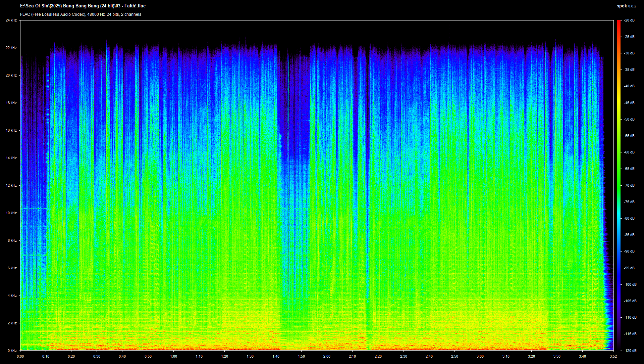644x364 pixels.
Task: Click the 22 kHz frequency axis label
Action: point(11,48)
